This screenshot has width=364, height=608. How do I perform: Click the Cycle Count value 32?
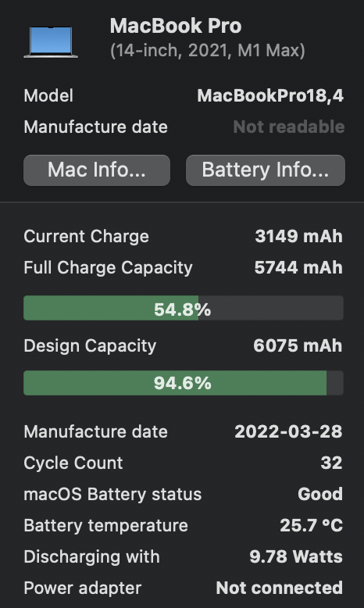(331, 463)
